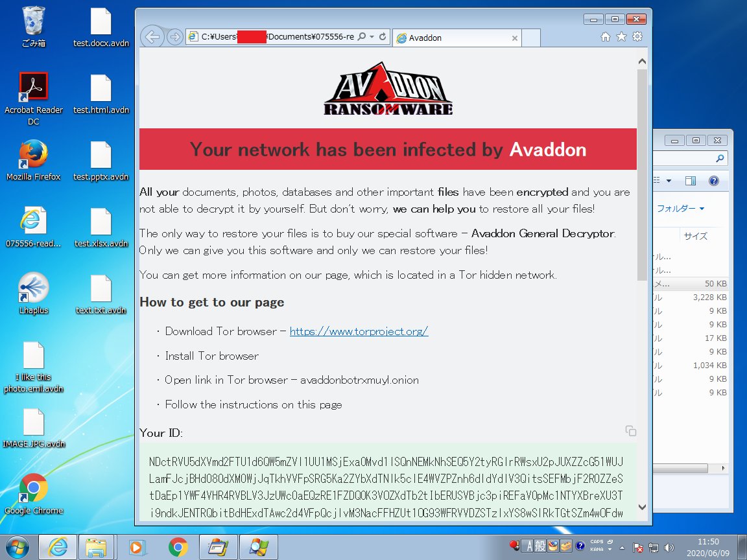Select the I like this photo.eml.avdn file
Viewport: 747px width, 560px height.
[33, 367]
